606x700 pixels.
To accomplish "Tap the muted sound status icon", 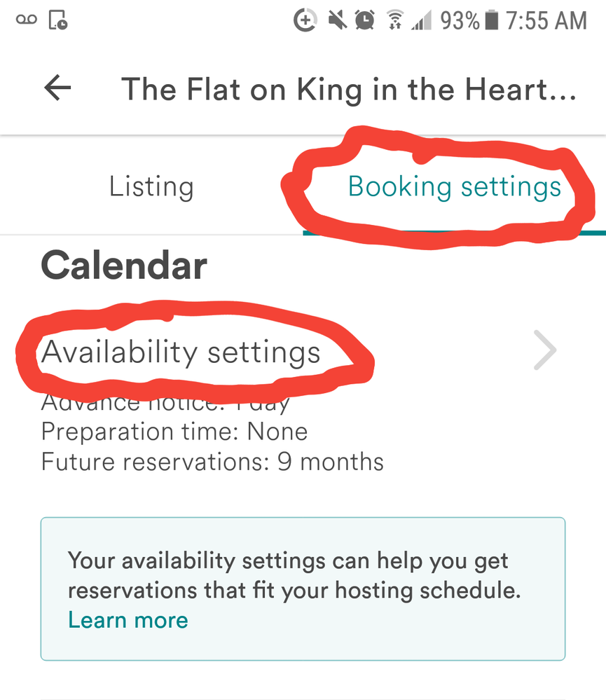I will [337, 21].
